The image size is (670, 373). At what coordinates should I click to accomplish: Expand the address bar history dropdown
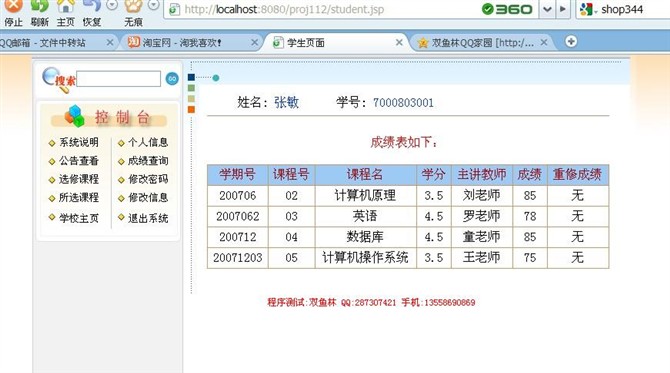(x=547, y=9)
